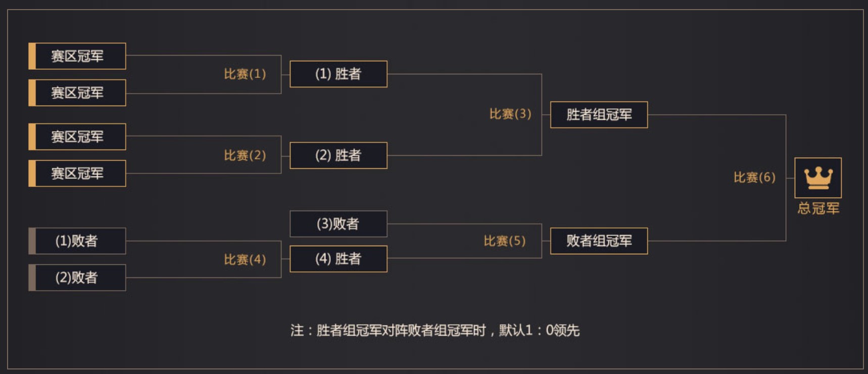868x374 pixels.
Task: Click the crown champion icon
Action: [817, 177]
